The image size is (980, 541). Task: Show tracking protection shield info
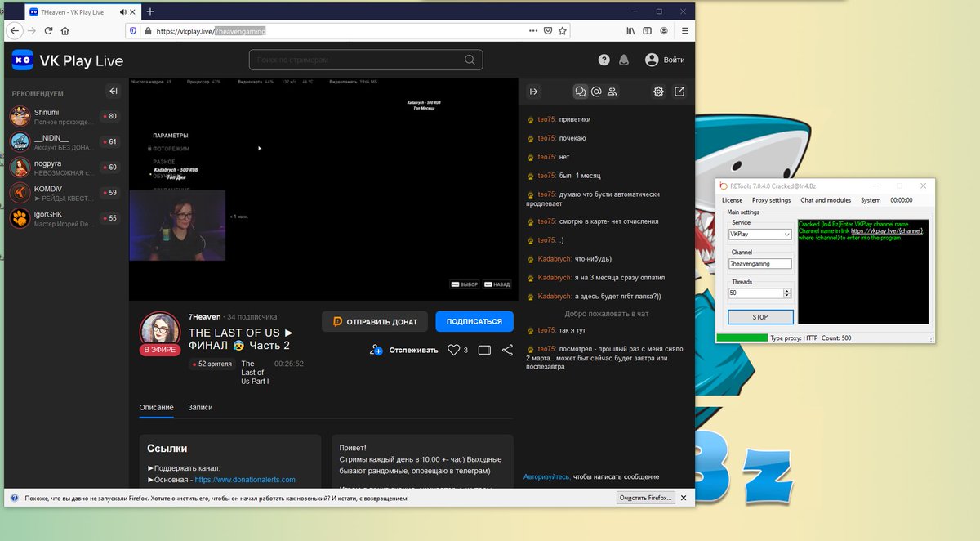coord(135,30)
